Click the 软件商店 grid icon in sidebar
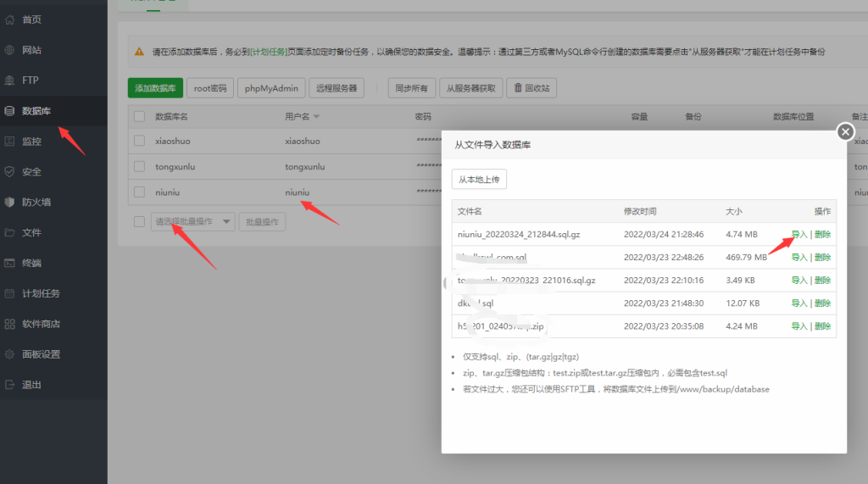This screenshot has height=484, width=868. 9,325
